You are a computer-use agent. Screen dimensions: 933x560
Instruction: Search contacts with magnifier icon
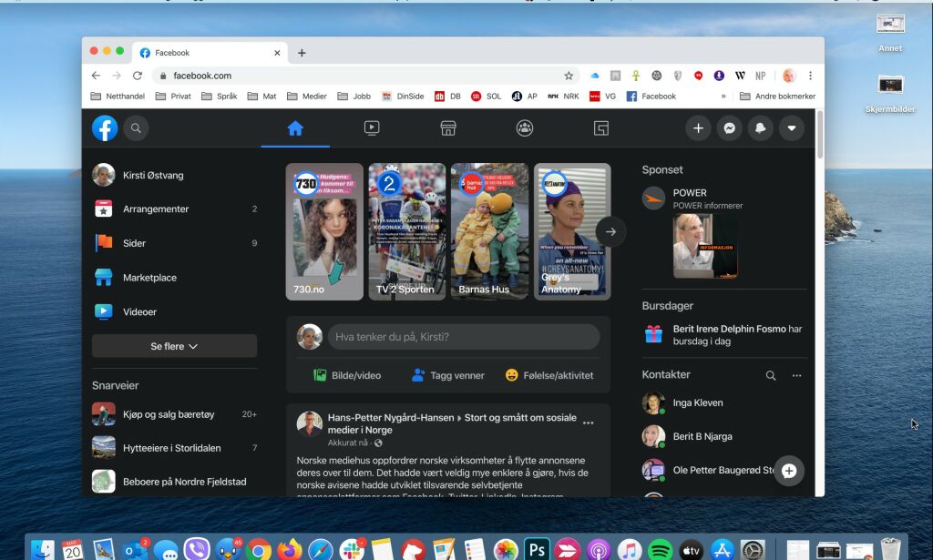pos(771,375)
